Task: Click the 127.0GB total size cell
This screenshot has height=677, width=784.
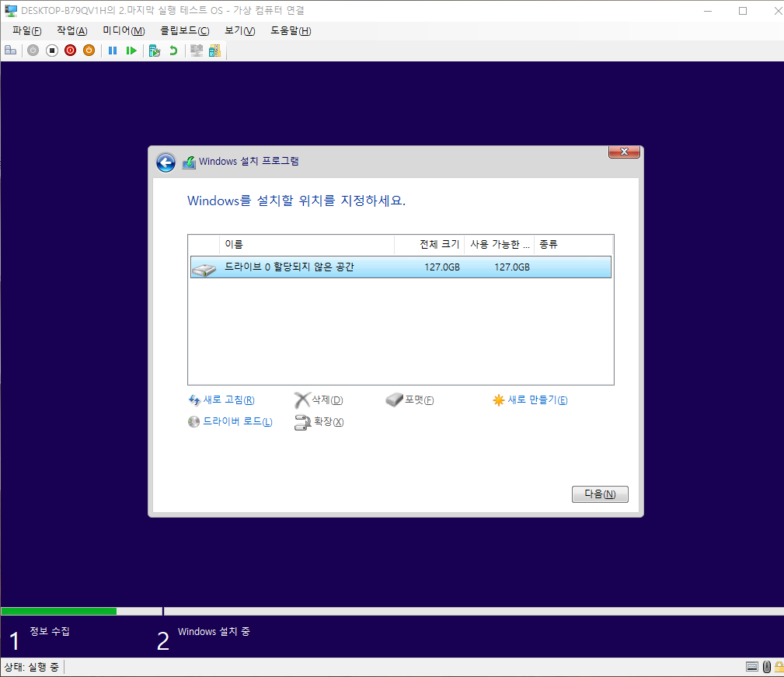Action: [x=442, y=267]
